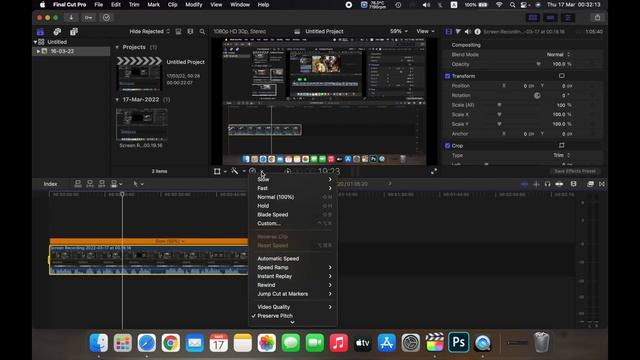This screenshot has width=640, height=360.
Task: Open the Libraries sidebar
Action: [40, 31]
